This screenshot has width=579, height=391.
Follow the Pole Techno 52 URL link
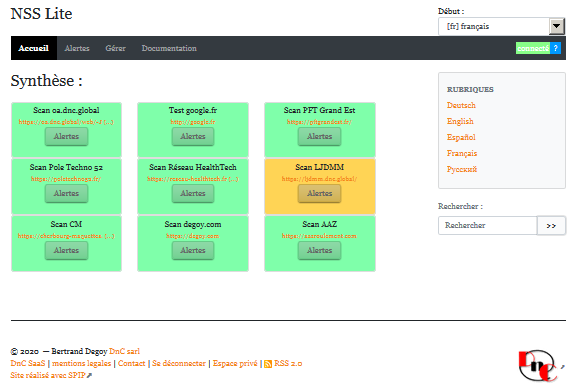click(66, 179)
